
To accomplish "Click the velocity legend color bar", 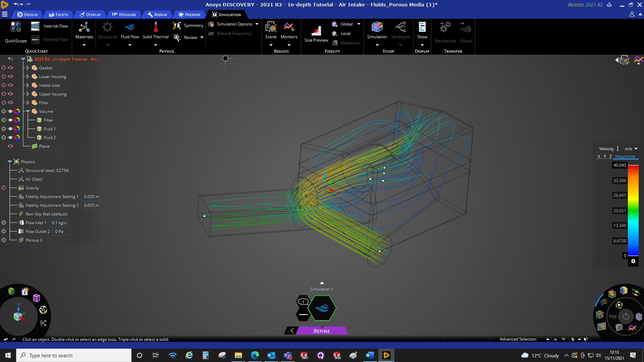I will (x=633, y=210).
